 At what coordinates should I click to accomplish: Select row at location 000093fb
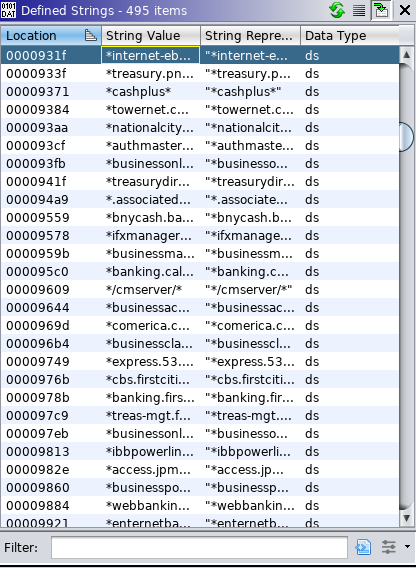click(199, 163)
